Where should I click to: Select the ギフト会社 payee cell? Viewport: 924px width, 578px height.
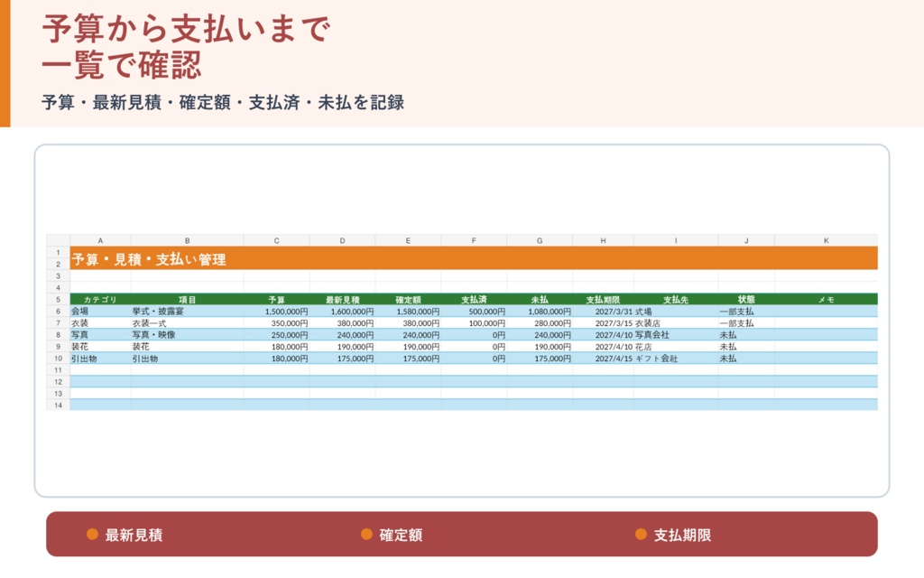[x=676, y=358]
